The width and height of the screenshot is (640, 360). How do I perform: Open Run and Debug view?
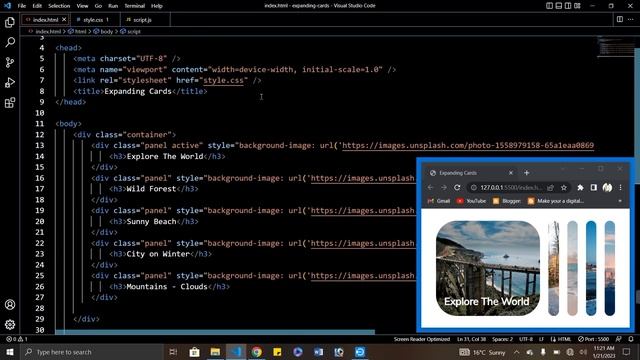click(x=10, y=82)
